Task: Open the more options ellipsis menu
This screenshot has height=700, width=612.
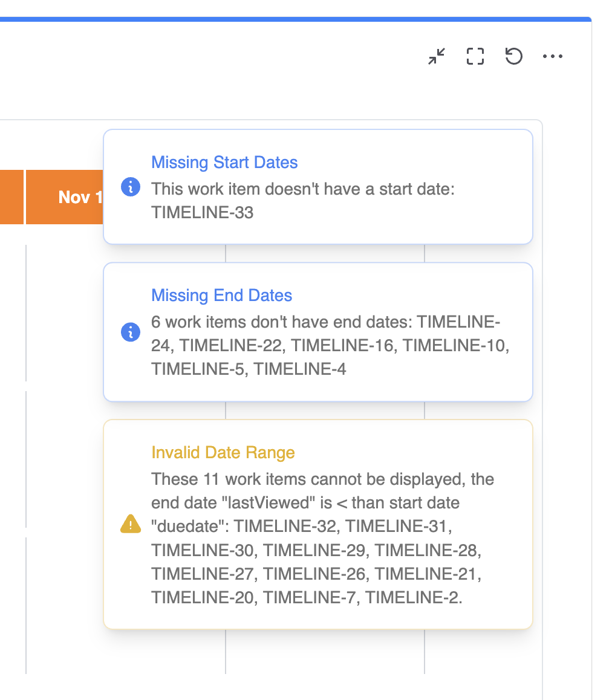Action: pos(552,56)
